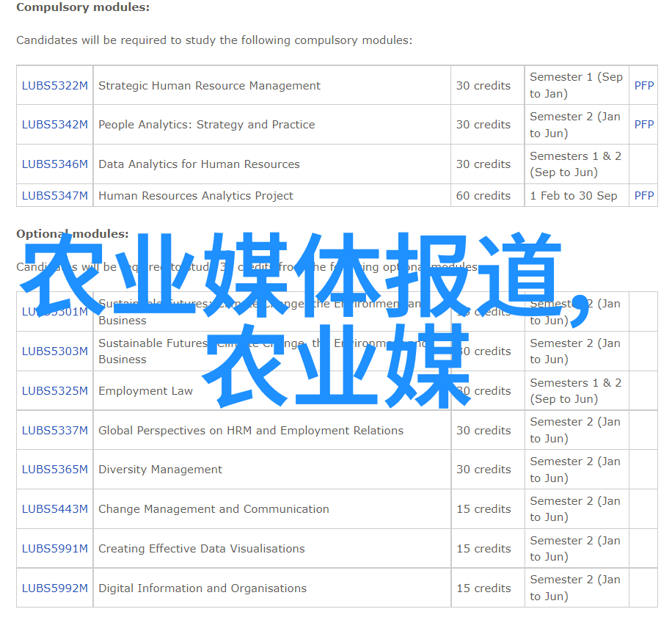Viewport: 672px width, 620px height.
Task: Select 'People Analytics: Strategy and Practice' text
Action: 207,124
